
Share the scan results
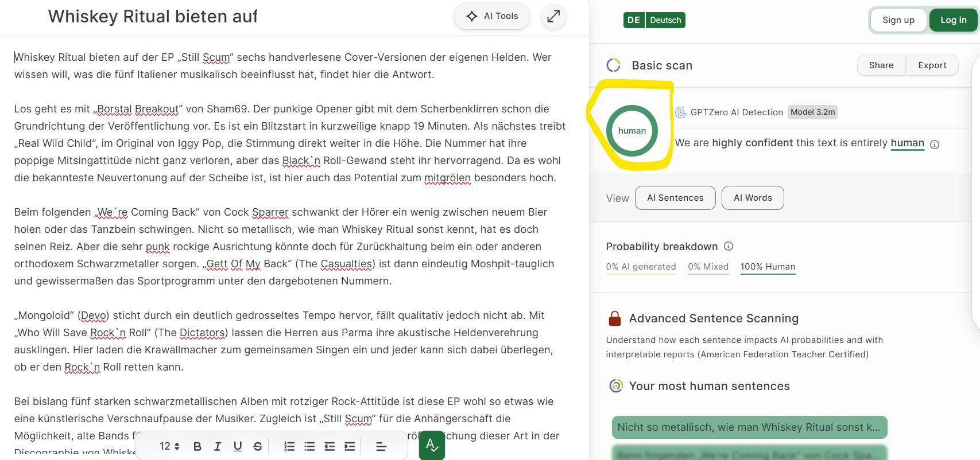881,65
